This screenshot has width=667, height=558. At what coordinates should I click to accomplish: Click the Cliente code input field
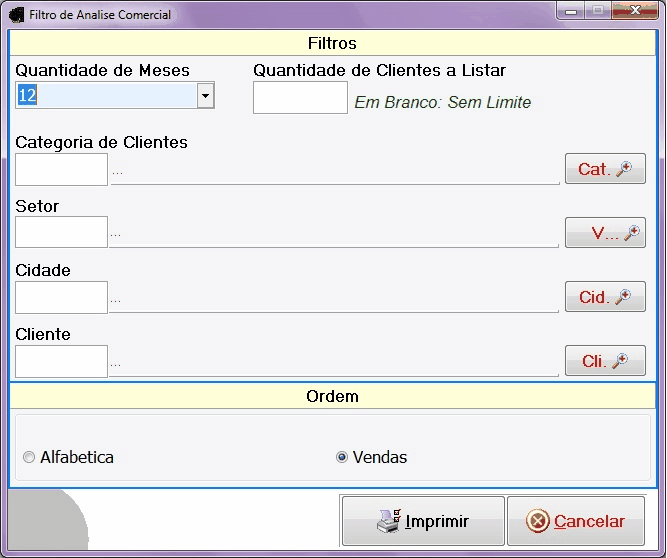(61, 361)
